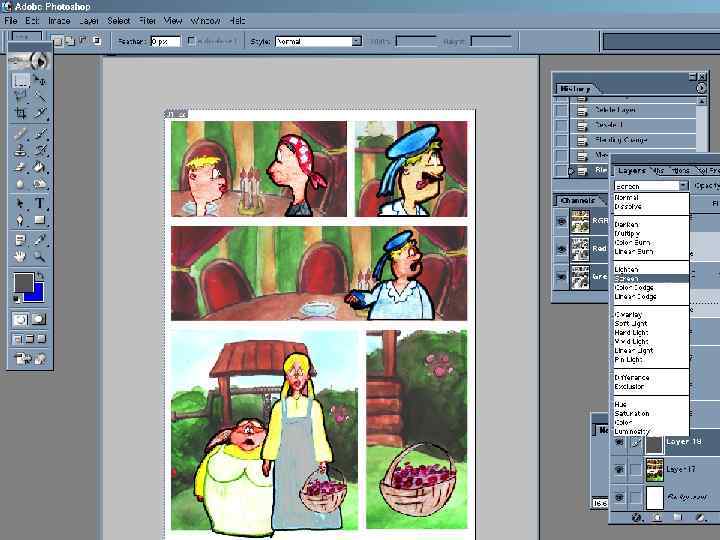Set the background blue color swatch
The image size is (720, 540).
(39, 295)
